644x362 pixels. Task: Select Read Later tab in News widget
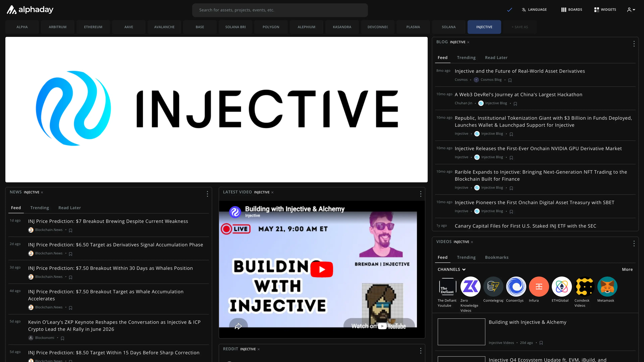70,208
